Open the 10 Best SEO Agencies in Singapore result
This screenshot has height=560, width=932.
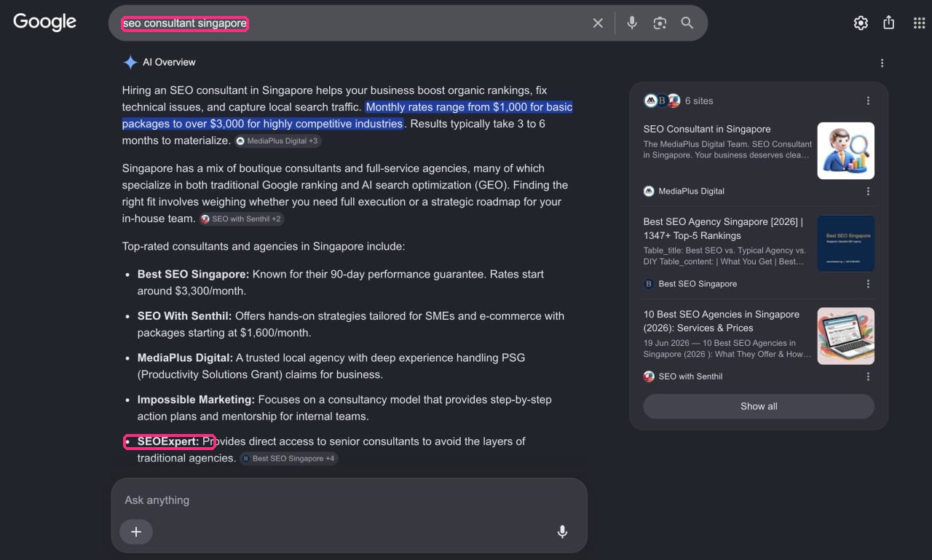coord(721,321)
